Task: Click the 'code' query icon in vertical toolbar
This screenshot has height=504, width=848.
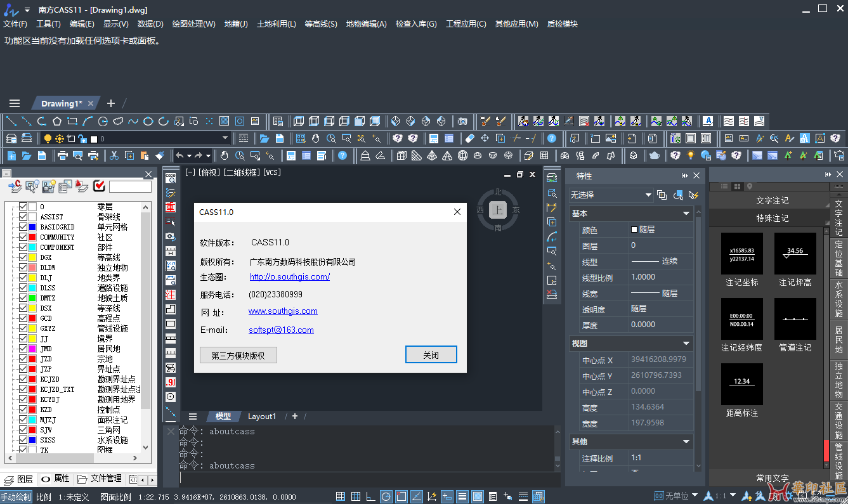Action: coord(170,178)
